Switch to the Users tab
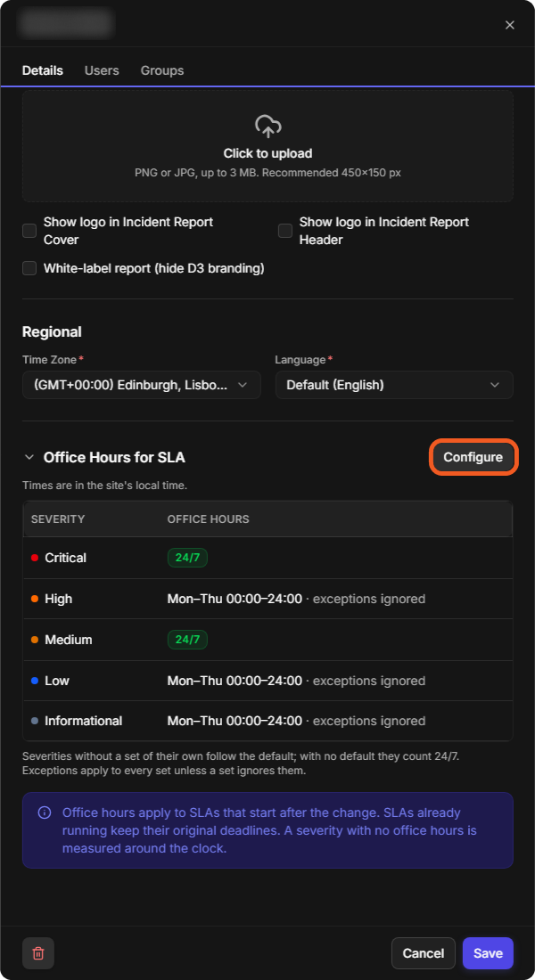The height and width of the screenshot is (980, 535). (102, 70)
